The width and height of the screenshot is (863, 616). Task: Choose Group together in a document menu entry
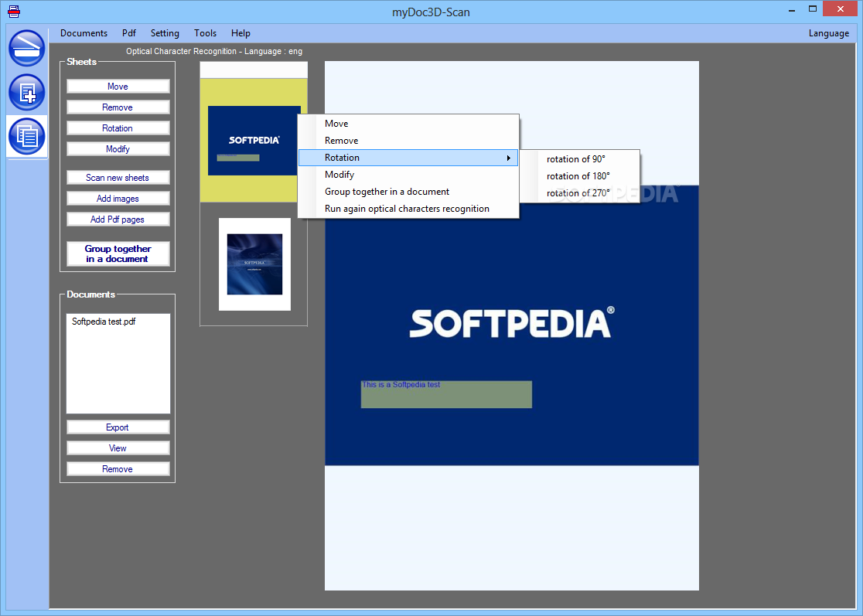(x=408, y=192)
